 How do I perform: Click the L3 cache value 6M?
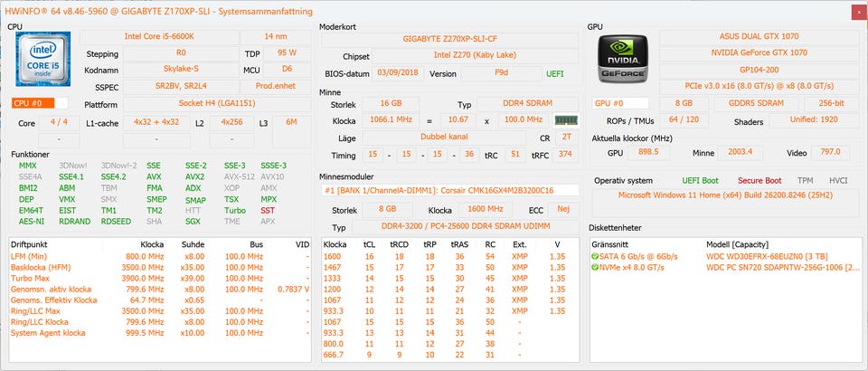(x=291, y=122)
